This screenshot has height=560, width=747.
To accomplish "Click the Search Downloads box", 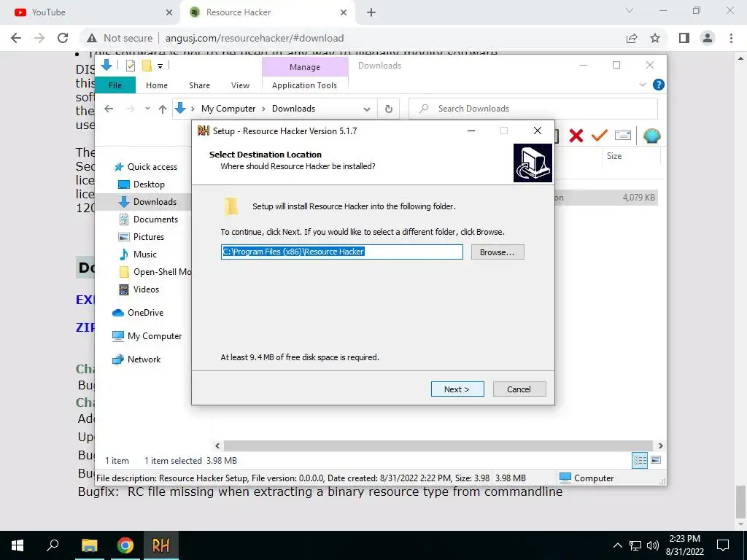I will click(x=533, y=109).
